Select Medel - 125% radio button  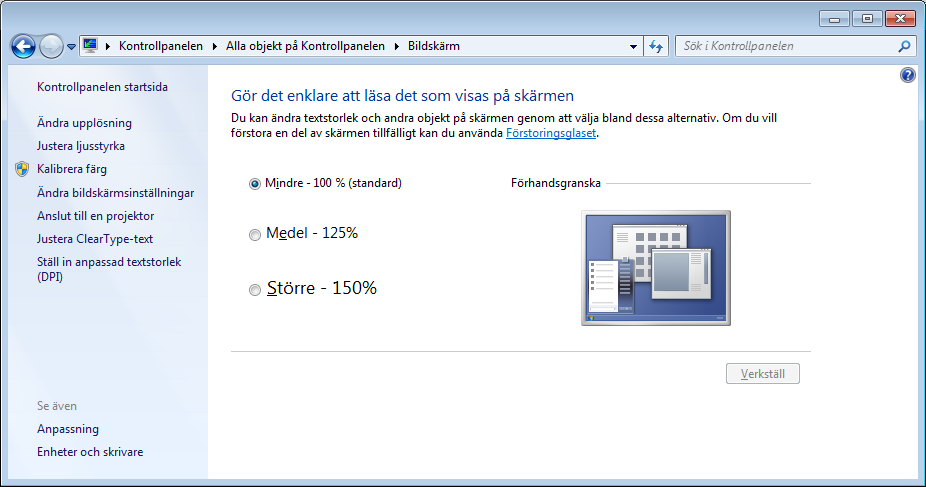point(255,235)
